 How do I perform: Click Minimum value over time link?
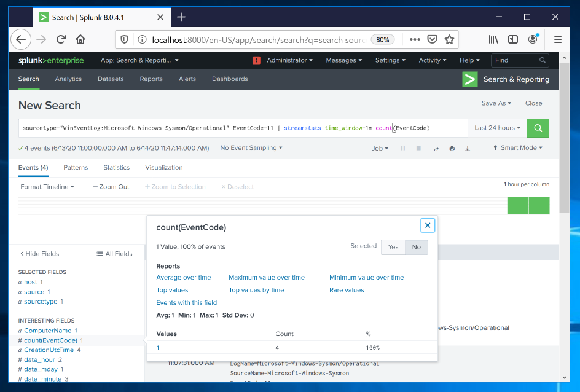click(367, 277)
